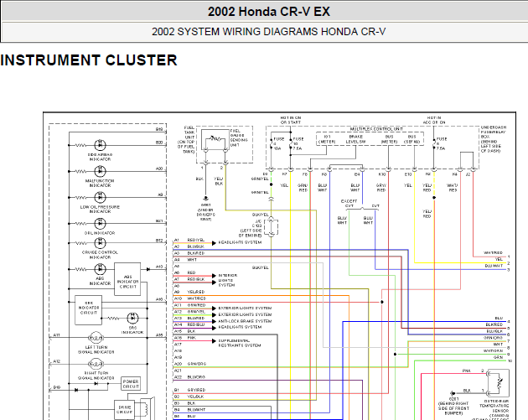Click the 'A9 YEL/RED' pin label
The height and width of the screenshot is (420, 528).
point(189,292)
